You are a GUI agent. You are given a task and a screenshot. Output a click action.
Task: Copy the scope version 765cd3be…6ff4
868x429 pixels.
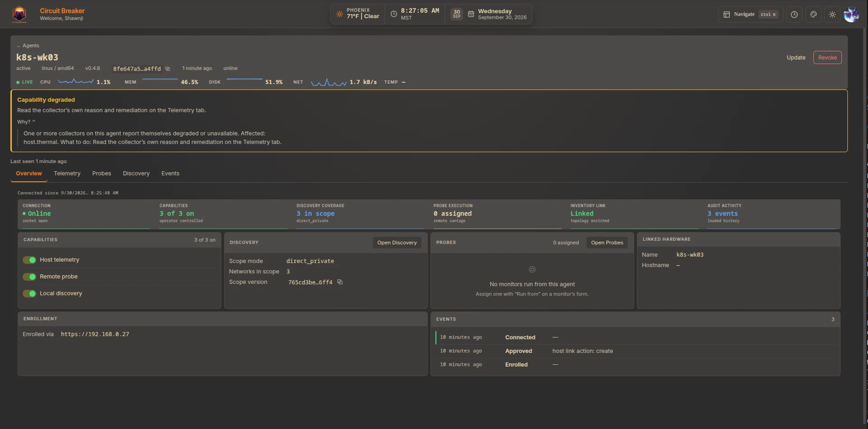coord(340,282)
